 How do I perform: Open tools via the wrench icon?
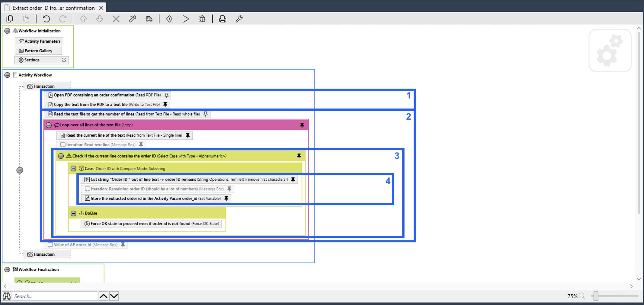(239, 19)
